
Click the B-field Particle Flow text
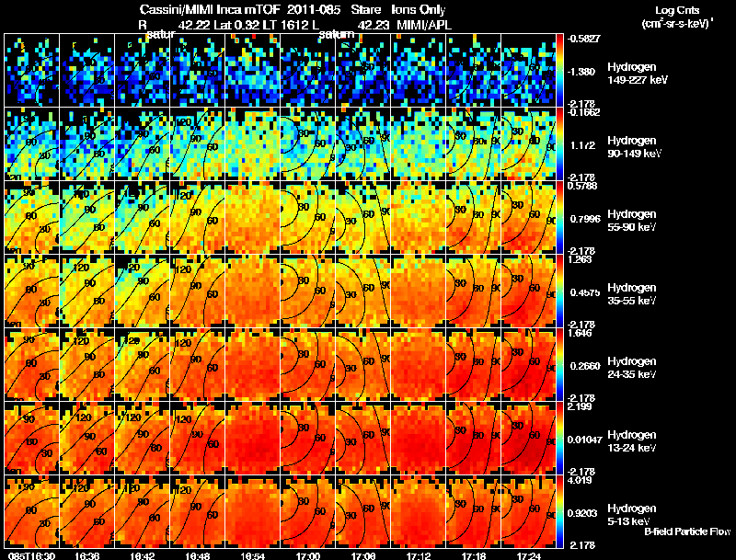[687, 531]
